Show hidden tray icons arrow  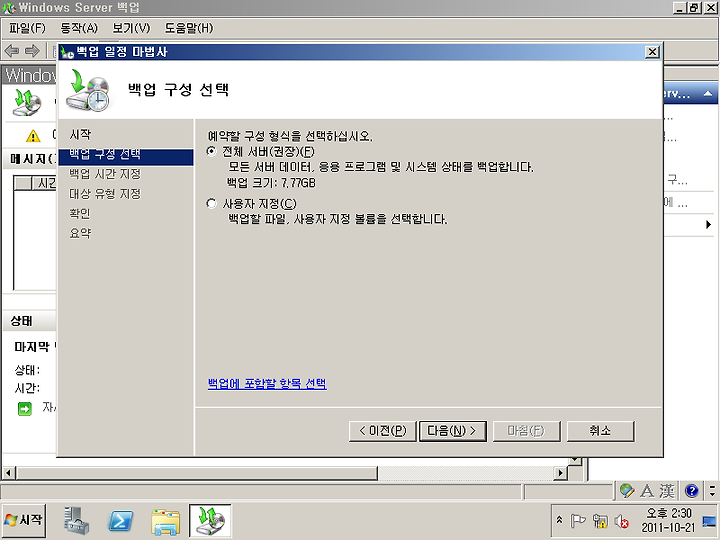coord(559,520)
